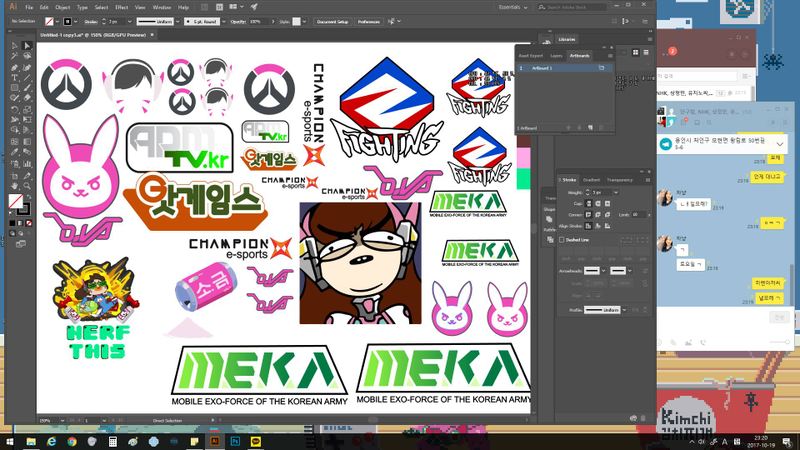Switch to the Asset Export tab
The width and height of the screenshot is (800, 450).
tap(531, 56)
